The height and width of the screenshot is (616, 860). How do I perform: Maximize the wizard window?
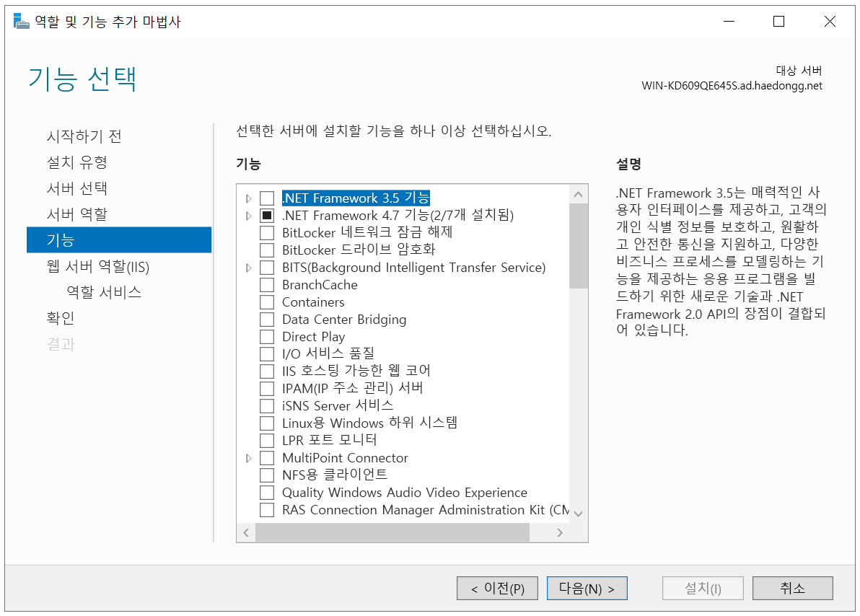coord(778,22)
